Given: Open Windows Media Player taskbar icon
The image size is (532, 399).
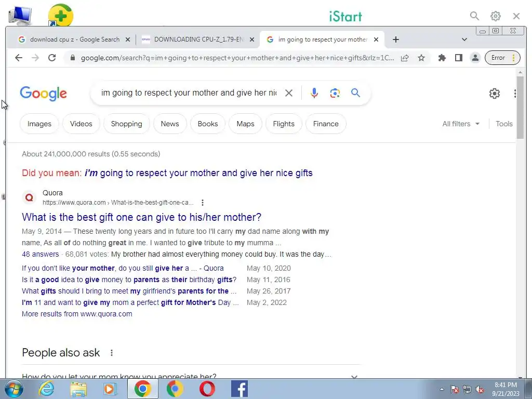Looking at the screenshot, I should tap(110, 389).
